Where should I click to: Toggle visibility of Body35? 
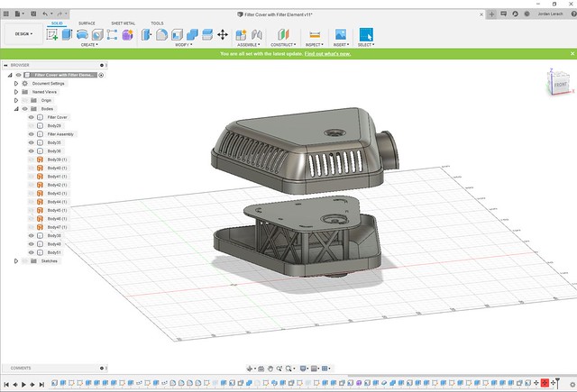(32, 142)
